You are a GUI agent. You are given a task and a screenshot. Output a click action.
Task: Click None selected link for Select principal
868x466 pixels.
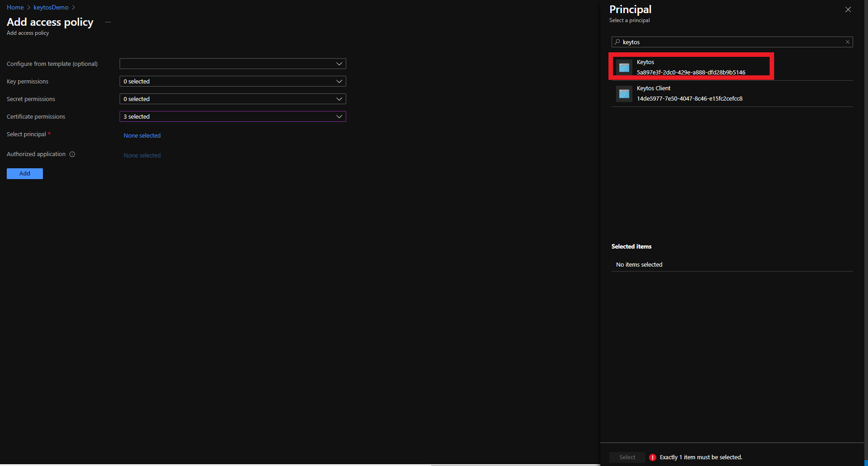(142, 135)
